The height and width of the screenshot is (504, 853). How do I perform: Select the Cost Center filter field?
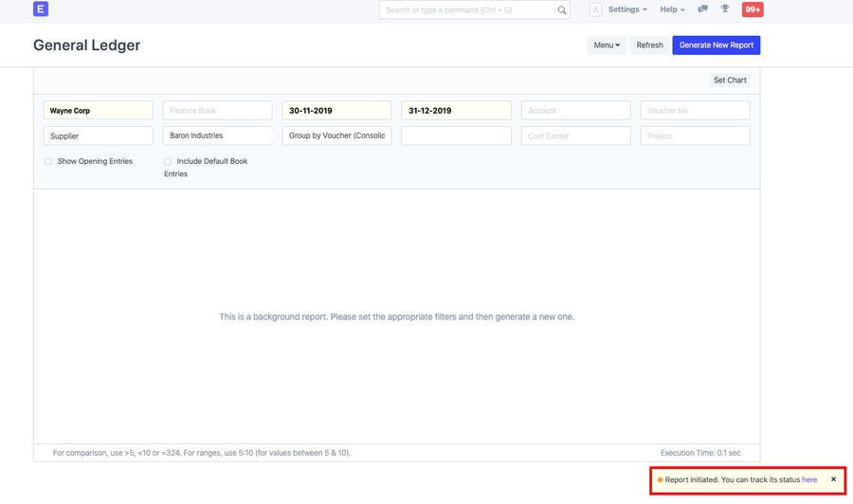pyautogui.click(x=575, y=136)
